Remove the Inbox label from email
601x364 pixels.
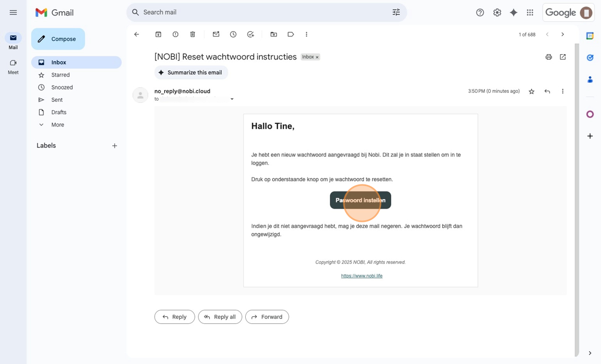click(x=317, y=57)
